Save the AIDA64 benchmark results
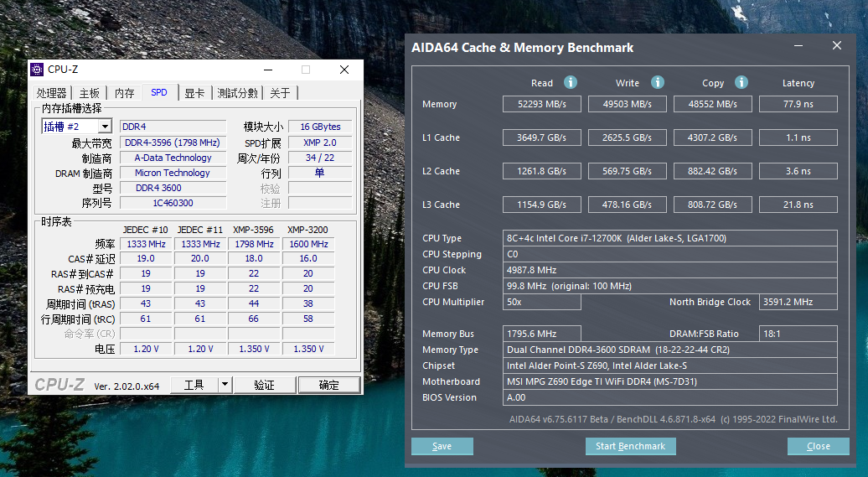This screenshot has height=477, width=868. (442, 446)
